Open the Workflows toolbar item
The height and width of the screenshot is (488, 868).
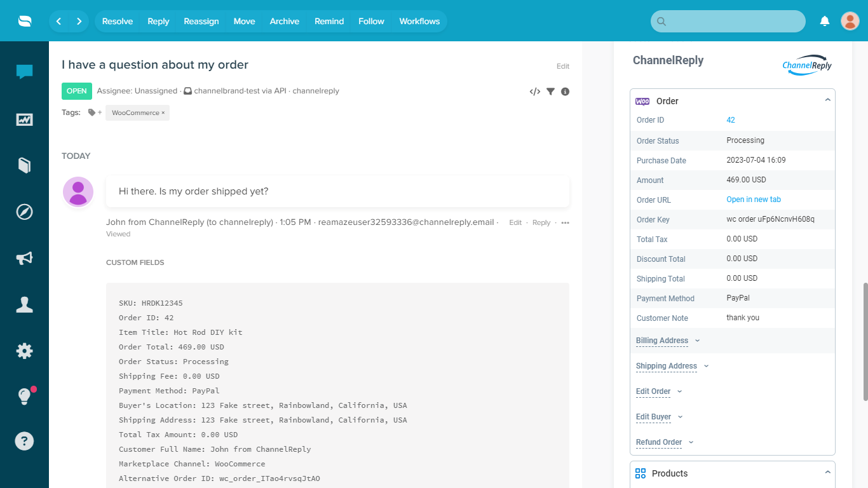(x=419, y=21)
